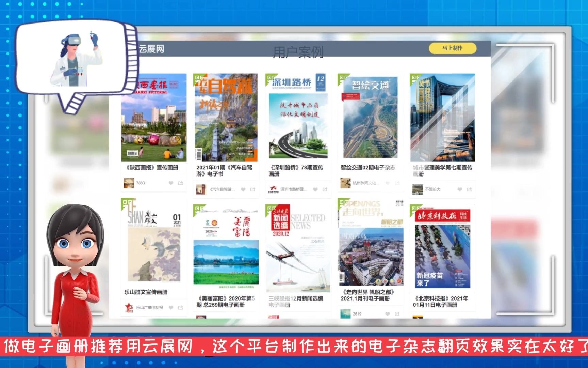This screenshot has width=588, height=368.
Task: Open title 《美丽富阳》2020年第5期
Action: [225, 302]
